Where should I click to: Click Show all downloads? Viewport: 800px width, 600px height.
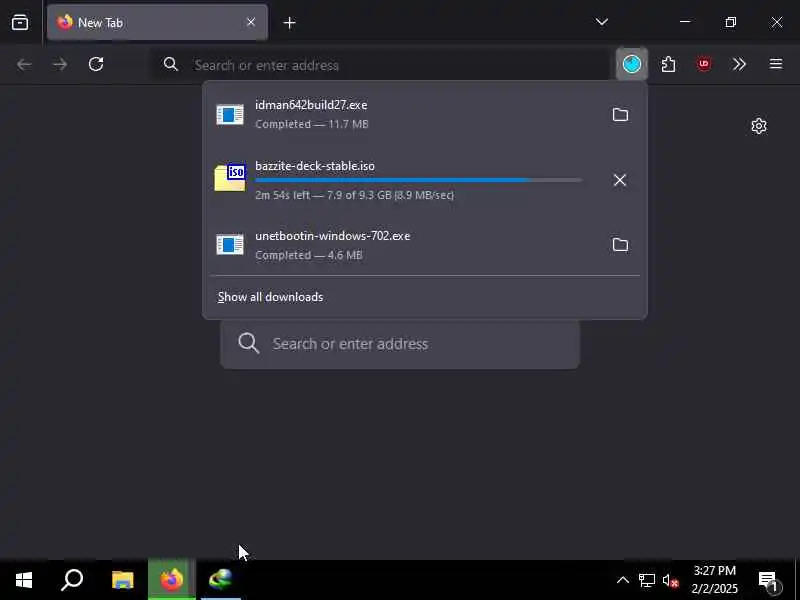click(270, 297)
